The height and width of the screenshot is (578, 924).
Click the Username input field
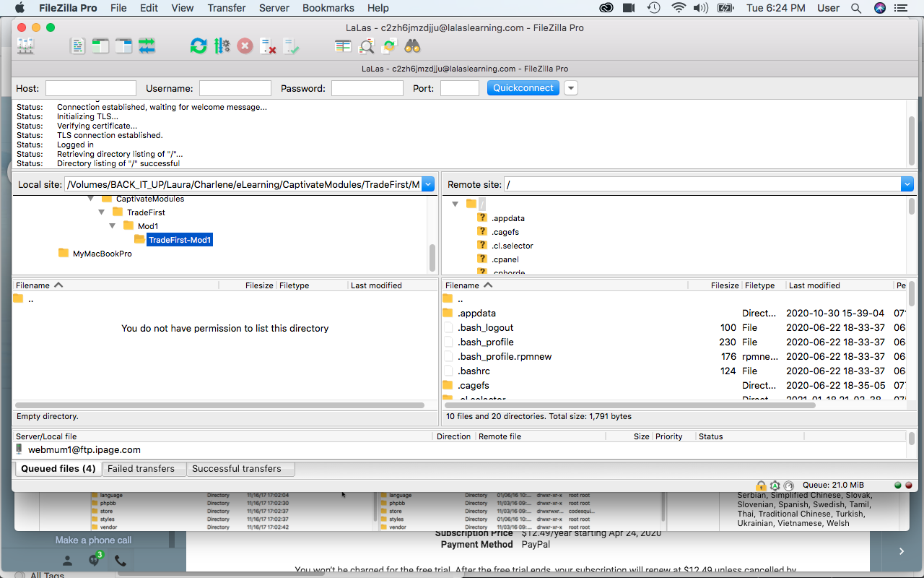235,88
